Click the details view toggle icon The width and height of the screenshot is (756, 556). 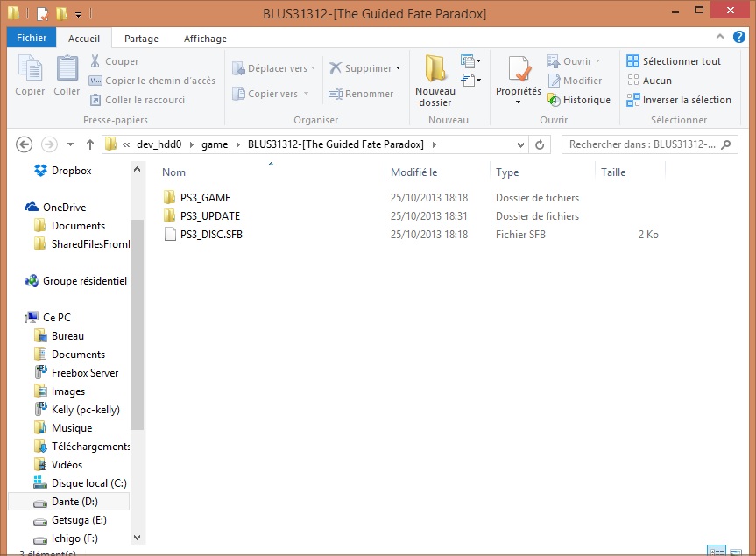point(716,551)
